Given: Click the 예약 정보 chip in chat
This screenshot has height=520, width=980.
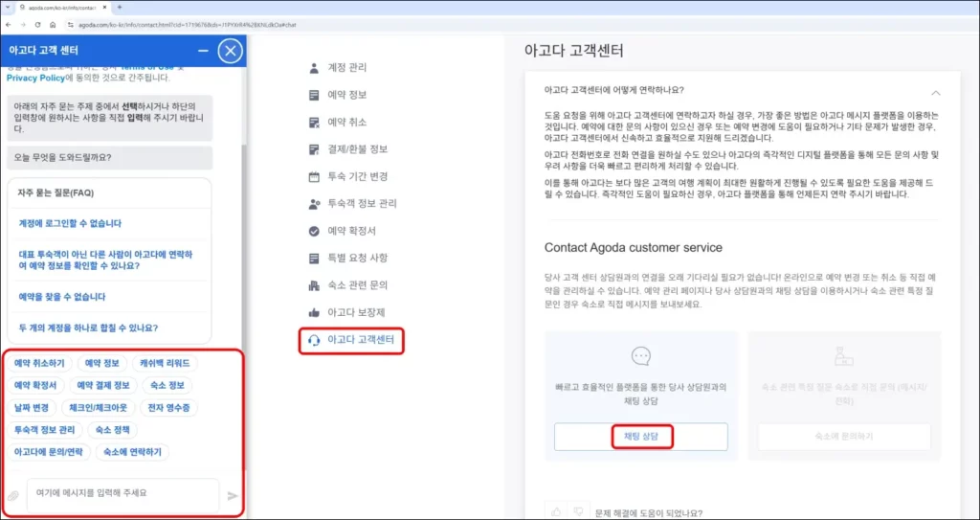Looking at the screenshot, I should [102, 363].
